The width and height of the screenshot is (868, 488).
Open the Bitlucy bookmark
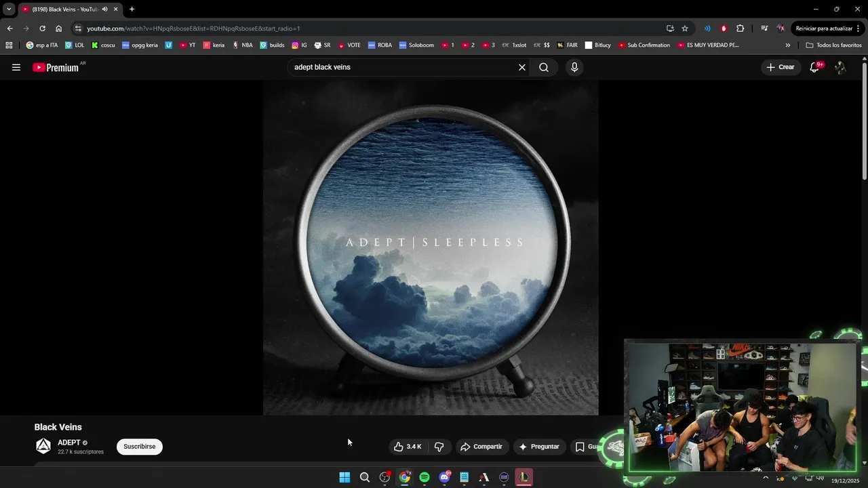pos(597,45)
